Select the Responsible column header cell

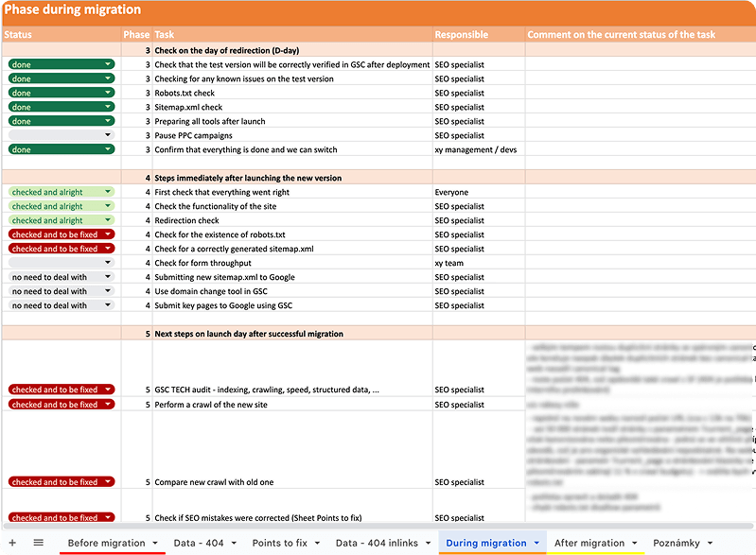pos(478,35)
